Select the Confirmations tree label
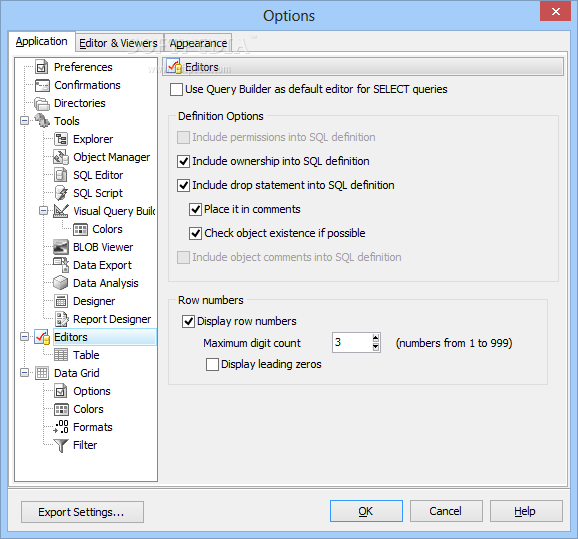 87,85
